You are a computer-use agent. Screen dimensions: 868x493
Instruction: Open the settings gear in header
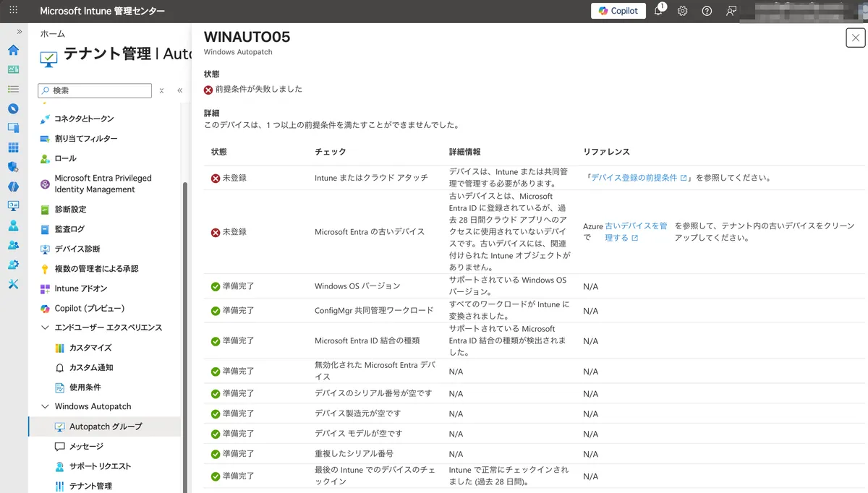(x=682, y=11)
